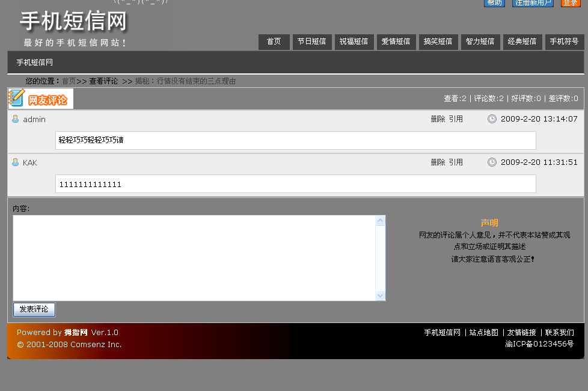588x391 pixels.
Task: Click the 查看评论 breadcrumb link
Action: click(103, 81)
